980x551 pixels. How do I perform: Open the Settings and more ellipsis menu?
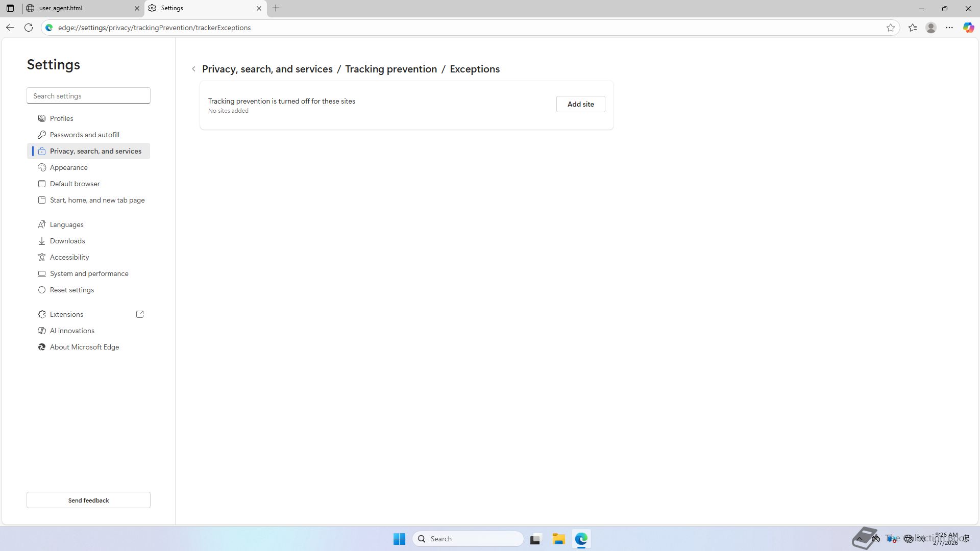pos(949,28)
